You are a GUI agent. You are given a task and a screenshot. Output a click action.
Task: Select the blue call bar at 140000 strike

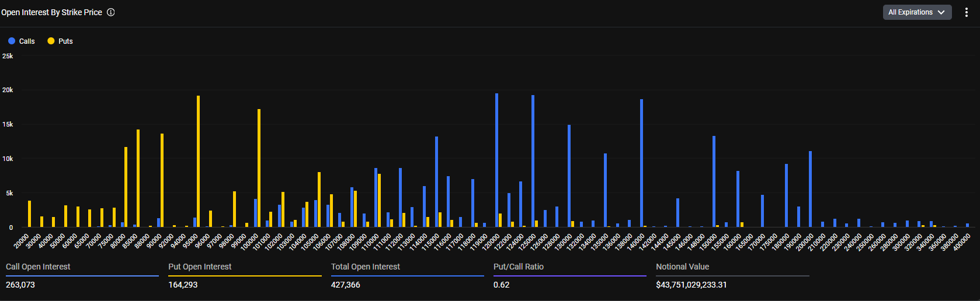click(641, 163)
